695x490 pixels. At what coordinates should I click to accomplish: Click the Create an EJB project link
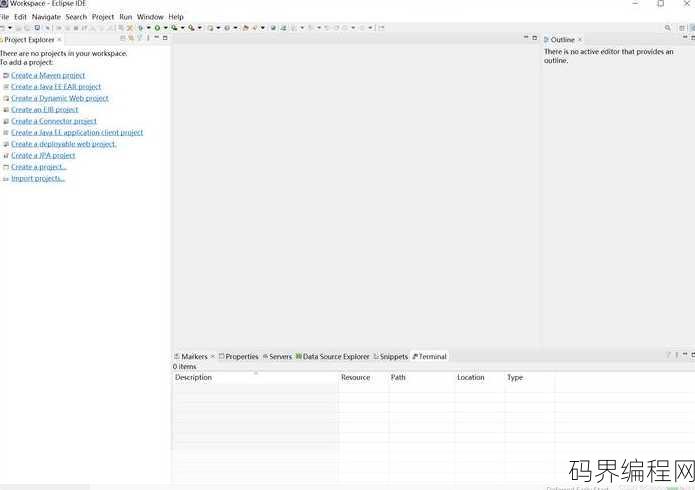44,110
